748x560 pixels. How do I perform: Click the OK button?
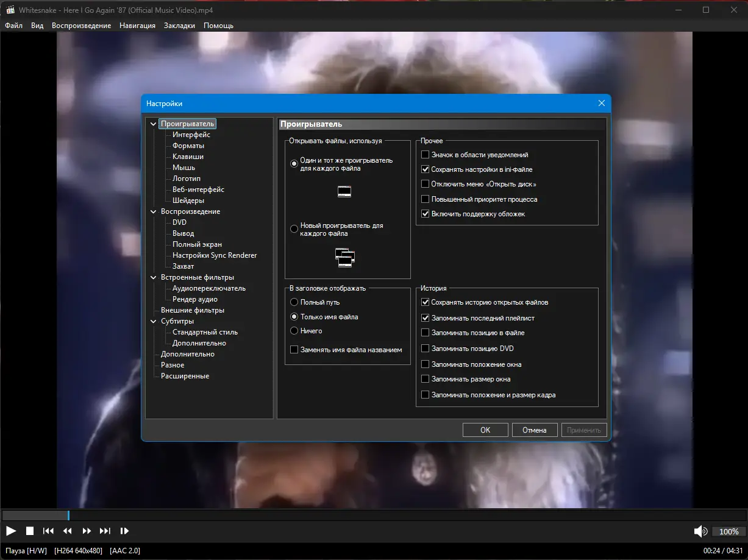pyautogui.click(x=485, y=430)
